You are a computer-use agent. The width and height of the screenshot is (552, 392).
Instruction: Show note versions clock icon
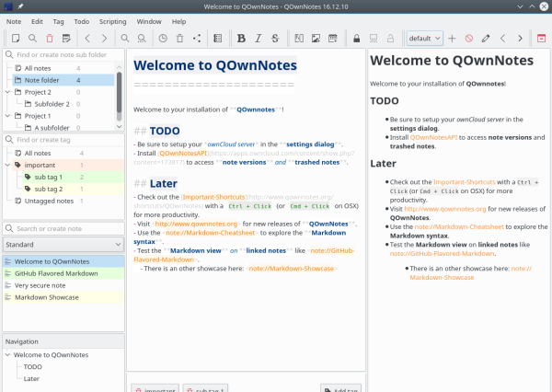tap(163, 38)
